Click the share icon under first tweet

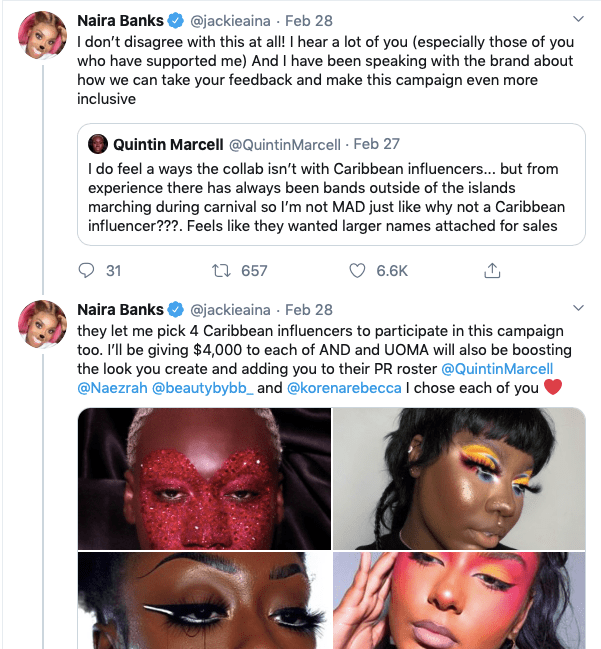pyautogui.click(x=492, y=271)
